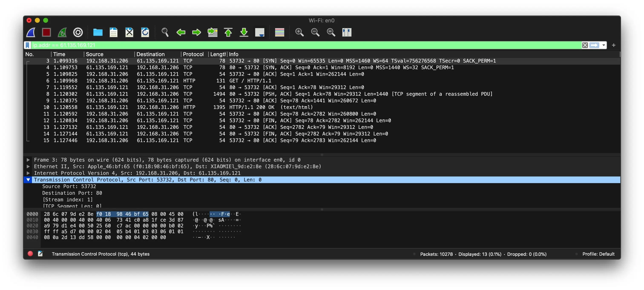Screen dimensions: 644x290
Task: Zoom in on packet text
Action: [299, 32]
